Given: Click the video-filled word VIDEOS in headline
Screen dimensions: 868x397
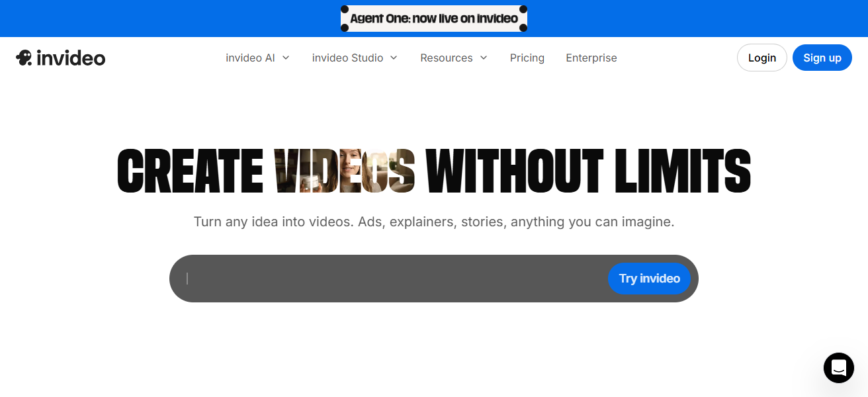Looking at the screenshot, I should [345, 171].
